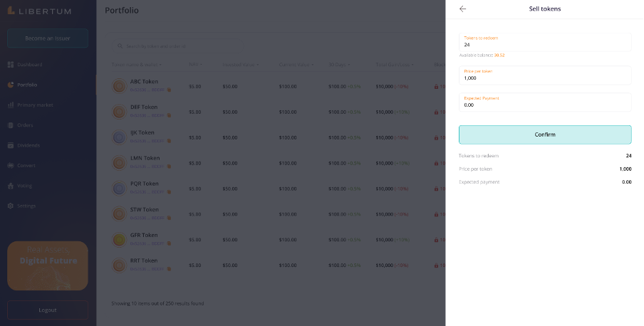Sort by Token name & wallet column

click(x=136, y=65)
